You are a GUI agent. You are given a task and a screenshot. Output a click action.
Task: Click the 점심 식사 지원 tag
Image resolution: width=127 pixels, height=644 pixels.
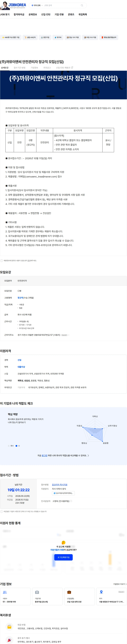73,37
